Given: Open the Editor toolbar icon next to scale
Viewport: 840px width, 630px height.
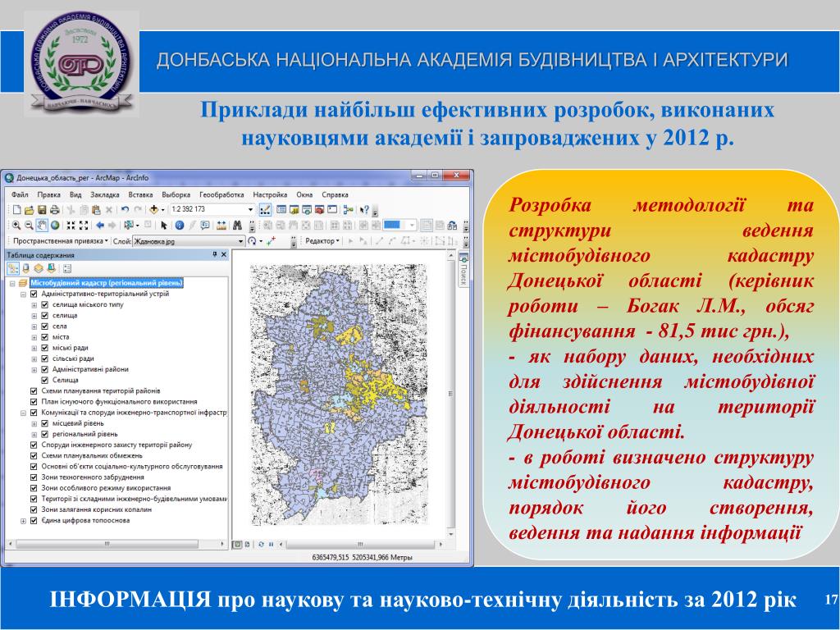Looking at the screenshot, I should pos(265,210).
